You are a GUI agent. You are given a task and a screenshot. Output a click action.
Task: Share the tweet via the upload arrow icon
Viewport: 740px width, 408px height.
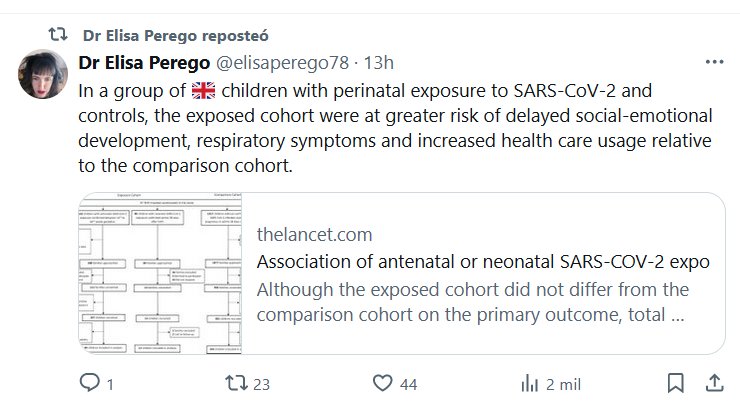point(714,382)
